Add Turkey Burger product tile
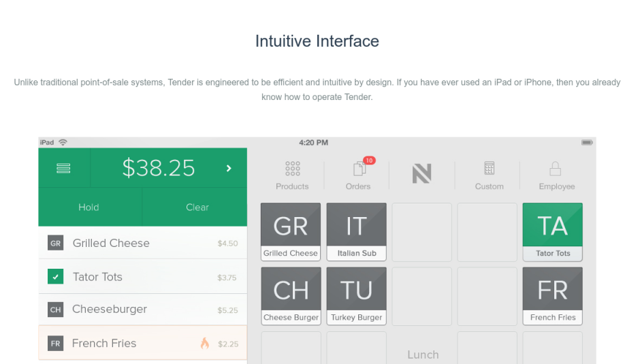The image size is (638, 364). 356,296
